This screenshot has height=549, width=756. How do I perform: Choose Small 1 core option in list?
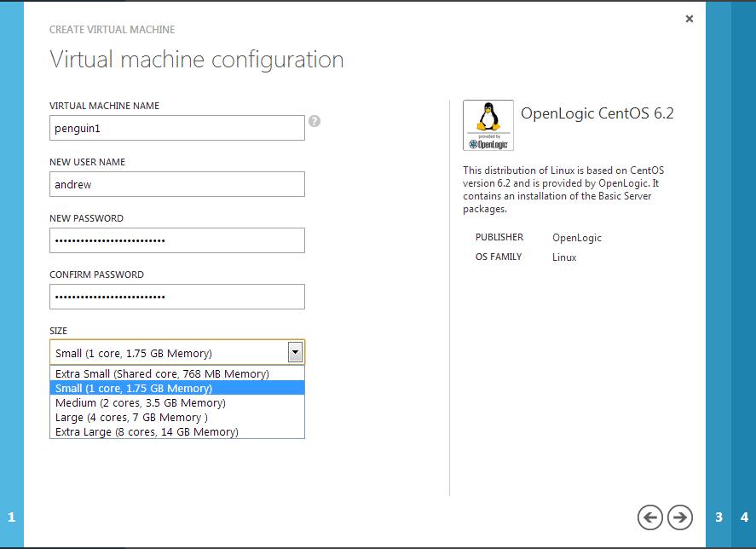click(x=133, y=388)
